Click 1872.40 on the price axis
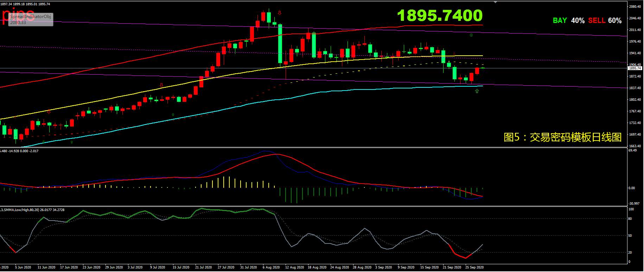The height and width of the screenshot is (272, 644). click(635, 76)
